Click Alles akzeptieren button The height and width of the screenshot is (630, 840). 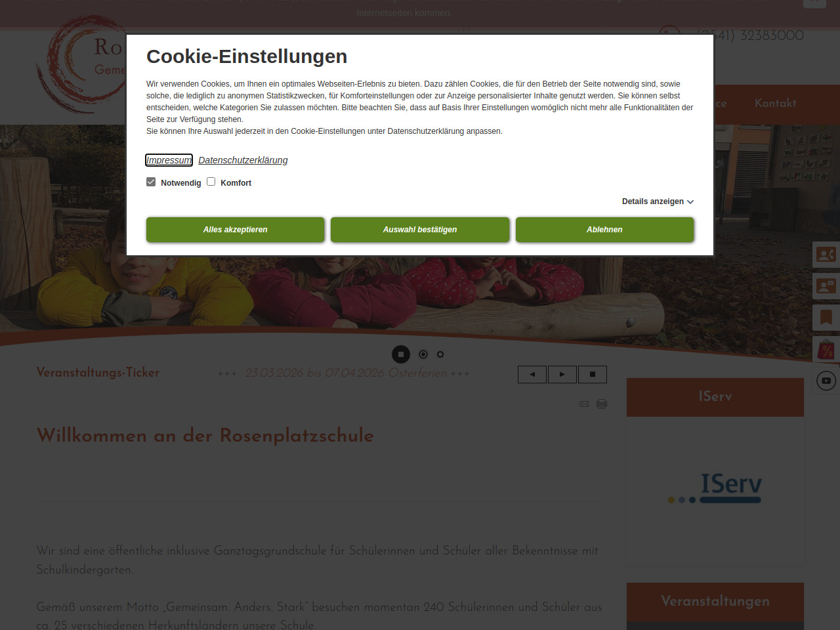(235, 230)
